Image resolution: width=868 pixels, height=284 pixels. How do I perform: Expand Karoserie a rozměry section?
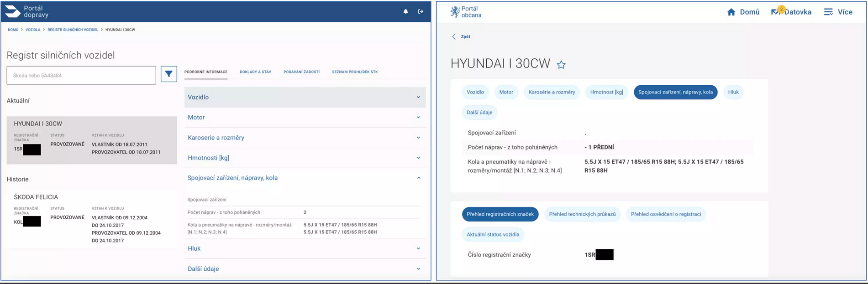[305, 138]
